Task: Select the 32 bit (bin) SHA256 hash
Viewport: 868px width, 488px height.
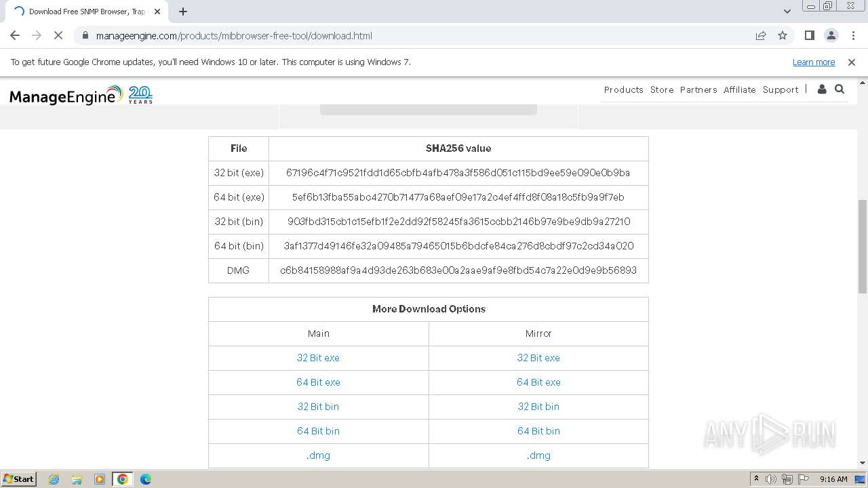Action: pos(458,222)
